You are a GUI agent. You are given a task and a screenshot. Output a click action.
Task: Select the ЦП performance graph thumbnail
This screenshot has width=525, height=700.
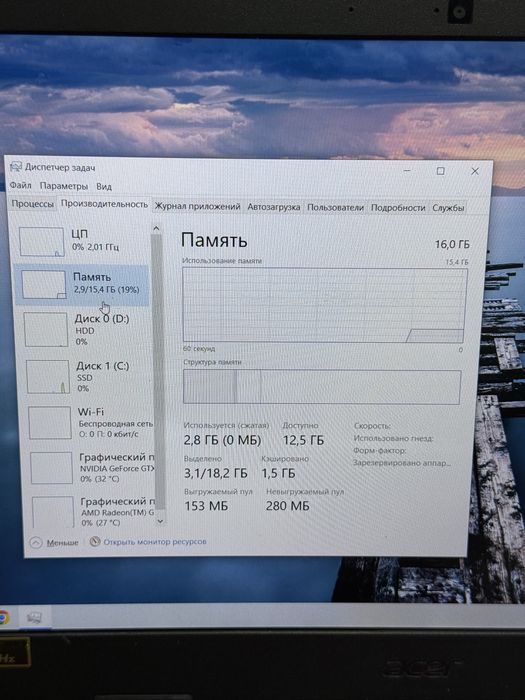(x=42, y=242)
